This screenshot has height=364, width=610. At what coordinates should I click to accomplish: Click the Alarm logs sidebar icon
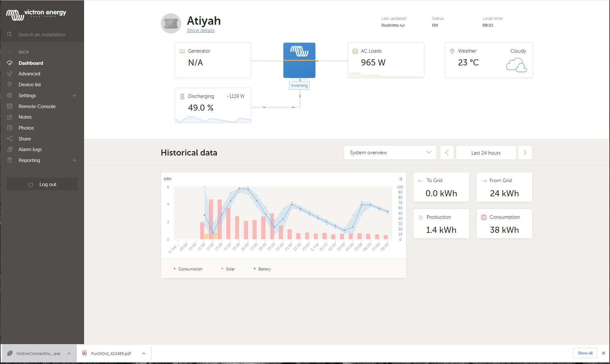tap(10, 149)
